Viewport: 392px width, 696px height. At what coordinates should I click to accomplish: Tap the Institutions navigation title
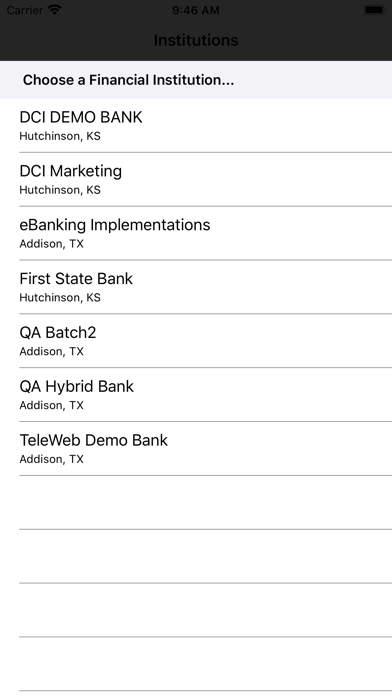pos(196,40)
